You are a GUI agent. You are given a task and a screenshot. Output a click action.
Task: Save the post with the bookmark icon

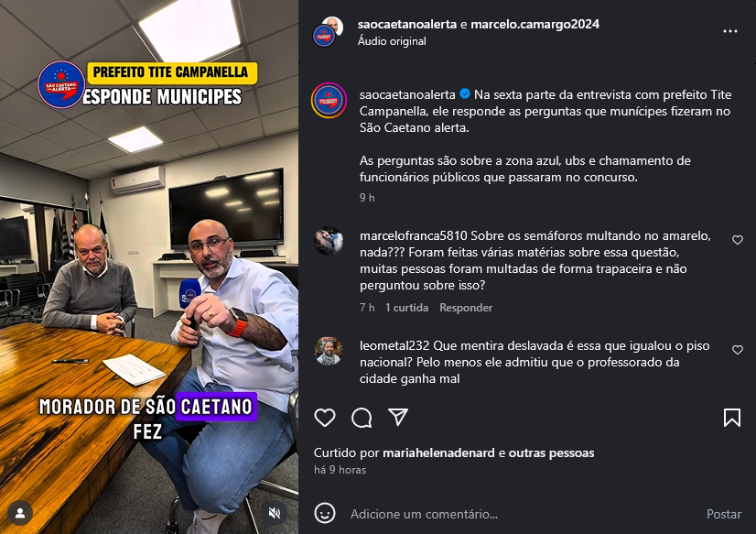732,418
